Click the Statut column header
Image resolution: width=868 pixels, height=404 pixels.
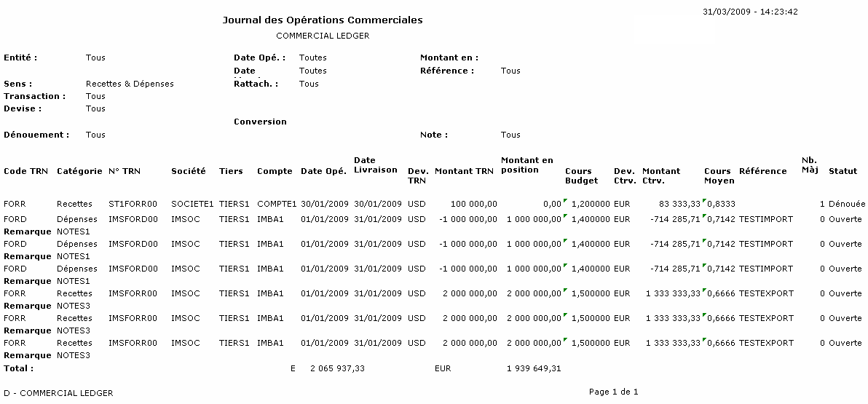click(843, 171)
